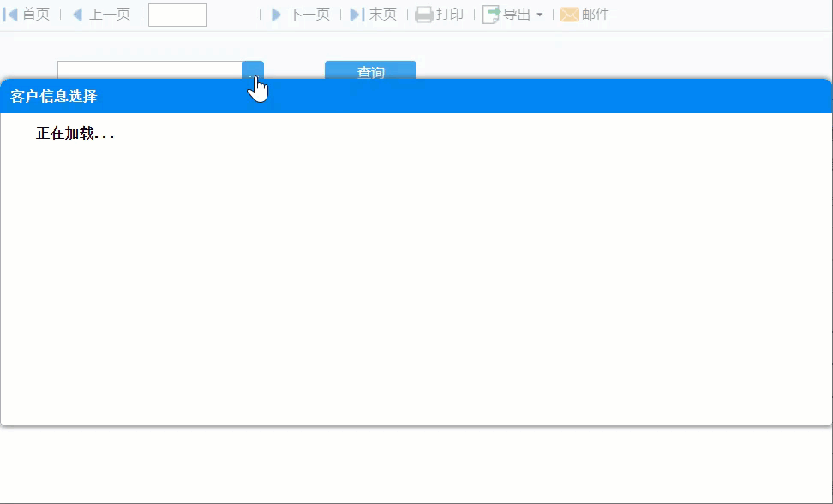
Task: Open the customer selector blue dropdown button
Action: pyautogui.click(x=253, y=70)
